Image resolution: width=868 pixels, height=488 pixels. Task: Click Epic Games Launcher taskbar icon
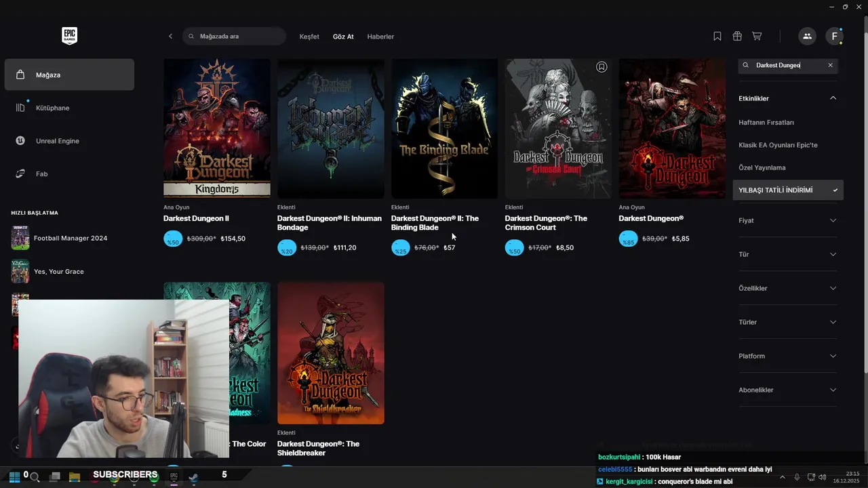pyautogui.click(x=174, y=477)
